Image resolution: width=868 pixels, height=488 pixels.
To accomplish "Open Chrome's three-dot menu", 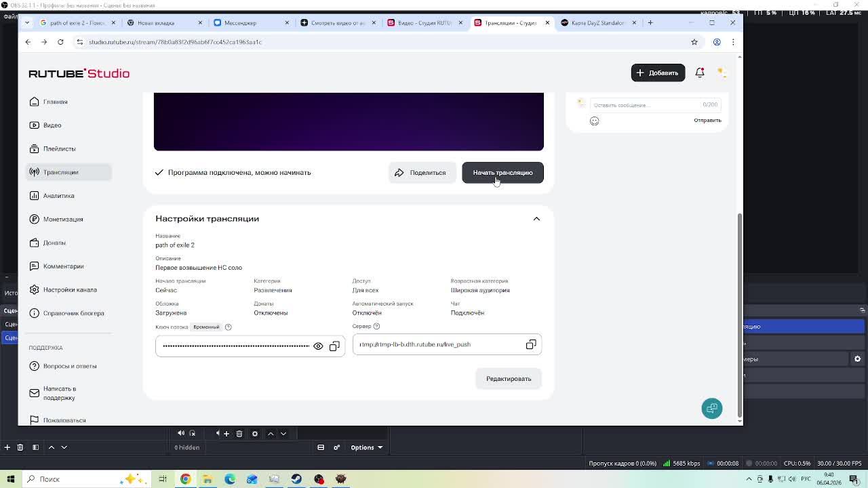I will pyautogui.click(x=733, y=42).
